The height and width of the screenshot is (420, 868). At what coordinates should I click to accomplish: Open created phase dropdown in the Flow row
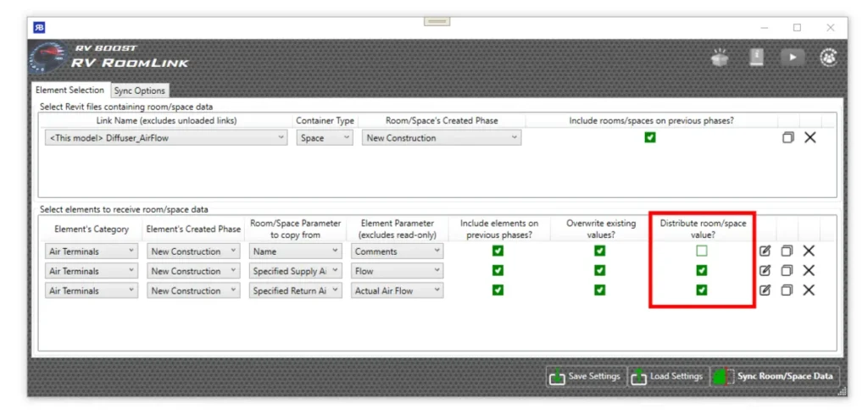point(194,271)
